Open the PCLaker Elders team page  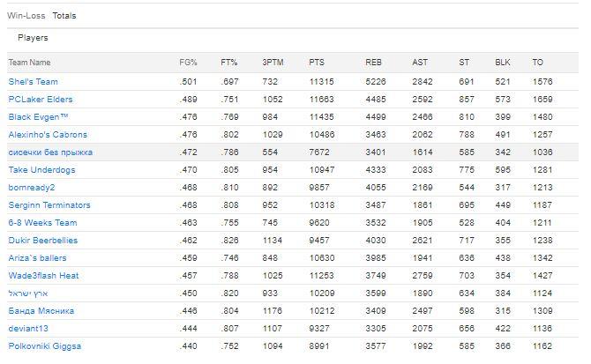click(x=41, y=100)
